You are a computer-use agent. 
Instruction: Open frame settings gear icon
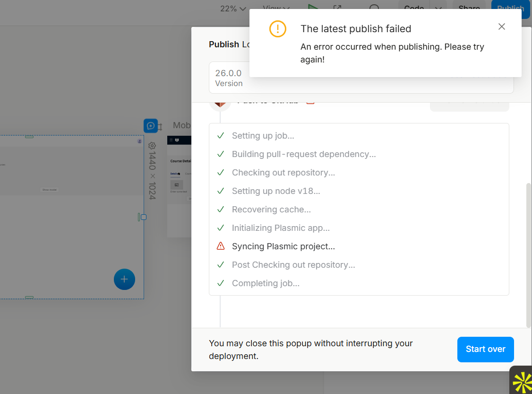click(152, 146)
